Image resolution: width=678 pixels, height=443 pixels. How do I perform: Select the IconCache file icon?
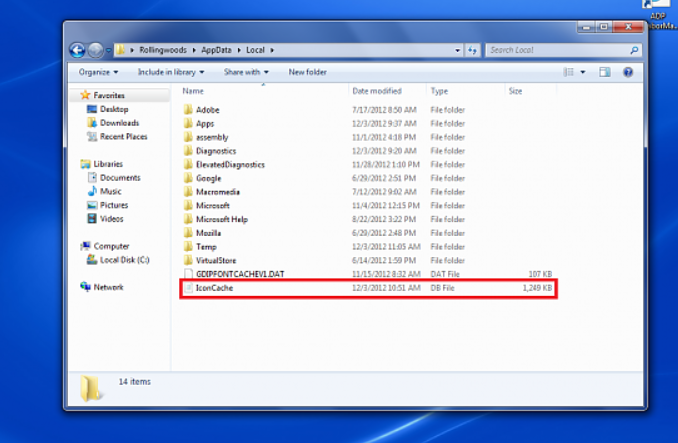[x=187, y=288]
